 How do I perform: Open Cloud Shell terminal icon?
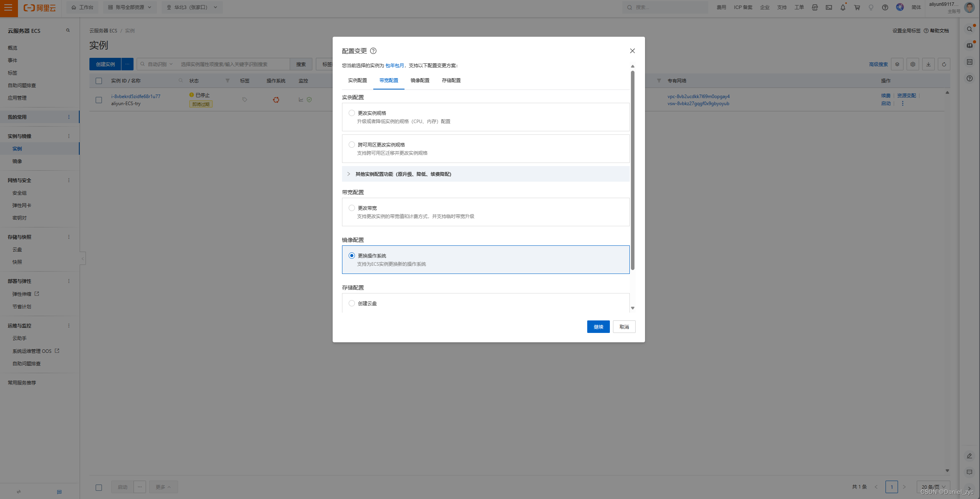[x=829, y=7]
